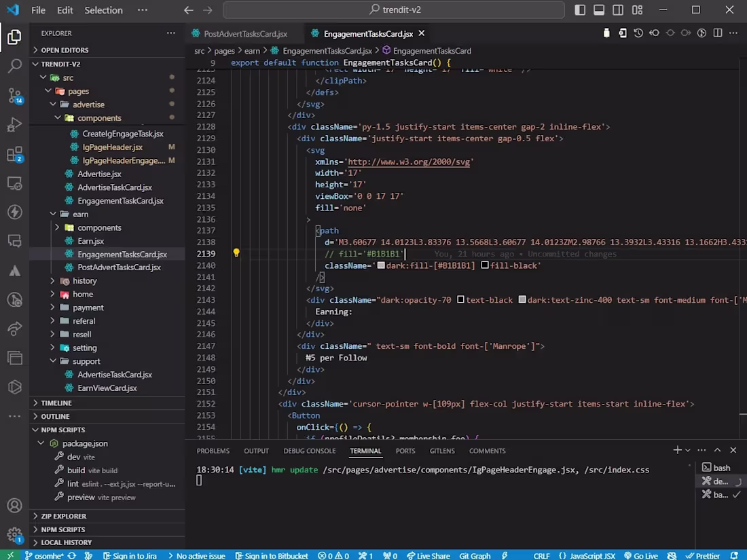Click the #B1B1B1 color swatch on line 2140
Image resolution: width=747 pixels, height=560 pixels.
click(x=381, y=265)
